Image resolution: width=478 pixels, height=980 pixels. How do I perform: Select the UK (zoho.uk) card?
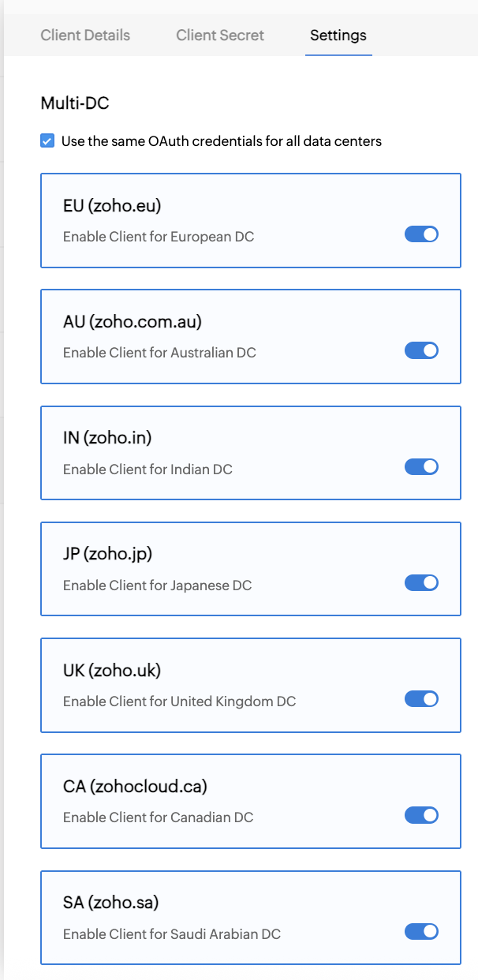[250, 684]
